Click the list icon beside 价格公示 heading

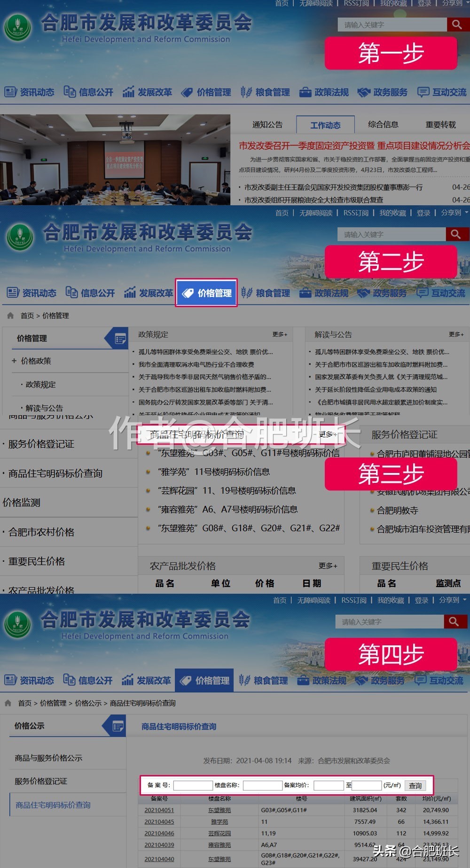point(118,727)
